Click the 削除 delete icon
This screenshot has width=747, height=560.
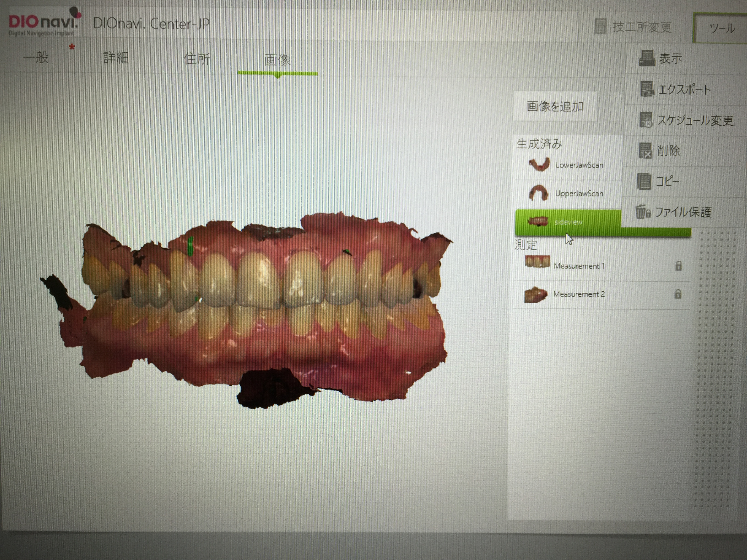645,151
